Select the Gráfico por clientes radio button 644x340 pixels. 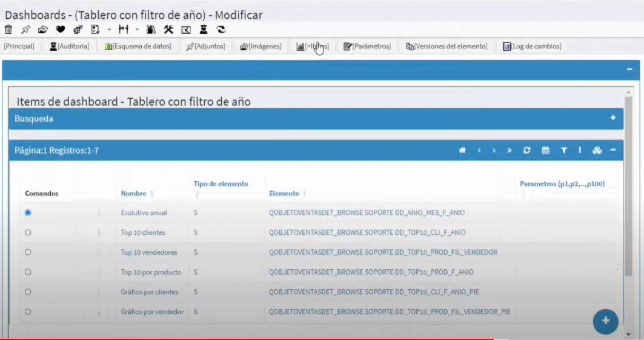(x=28, y=292)
